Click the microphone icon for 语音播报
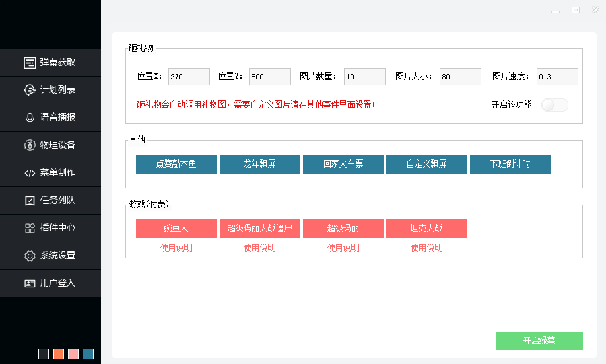Image resolution: width=606 pixels, height=364 pixels. click(30, 118)
